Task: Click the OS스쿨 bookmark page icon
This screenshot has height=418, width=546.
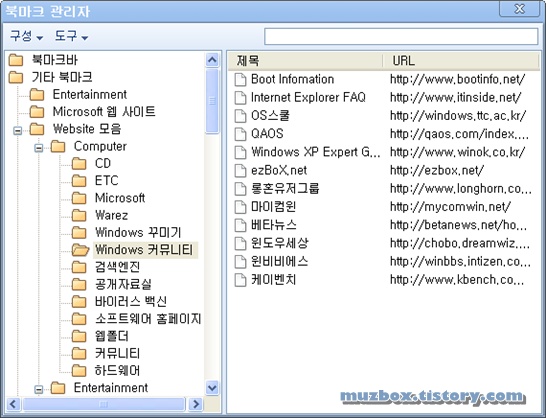Action: (x=240, y=116)
